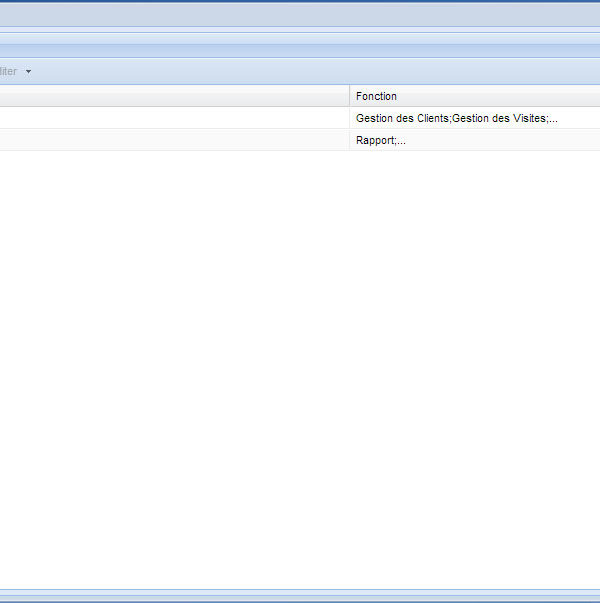The height and width of the screenshot is (603, 600).
Task: Open the dropdown arrow beside the cut-off toolbar button
Action: (x=28, y=72)
